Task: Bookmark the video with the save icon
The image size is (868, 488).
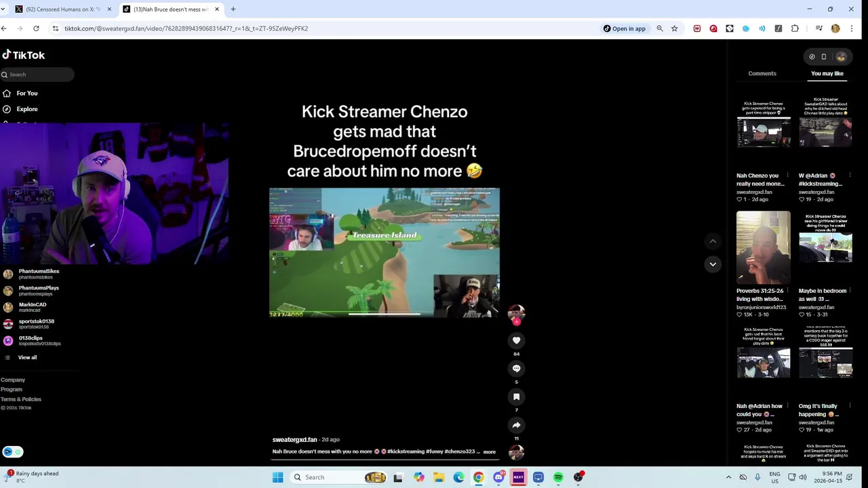Action: coord(516,397)
